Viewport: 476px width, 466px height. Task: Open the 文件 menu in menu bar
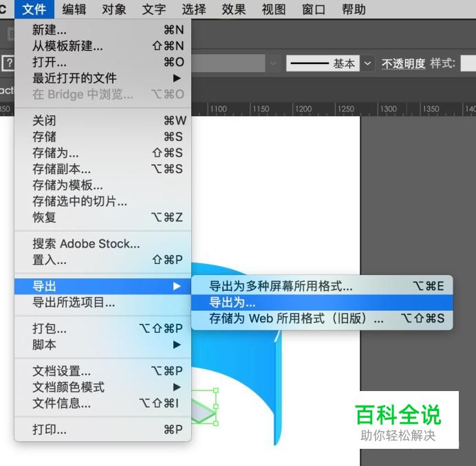click(x=34, y=10)
